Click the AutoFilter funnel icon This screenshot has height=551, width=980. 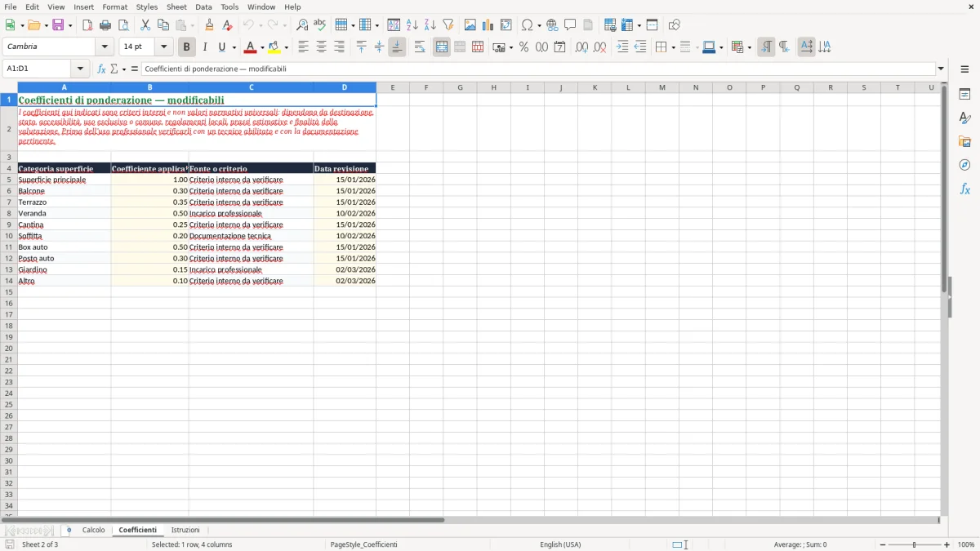tap(448, 25)
